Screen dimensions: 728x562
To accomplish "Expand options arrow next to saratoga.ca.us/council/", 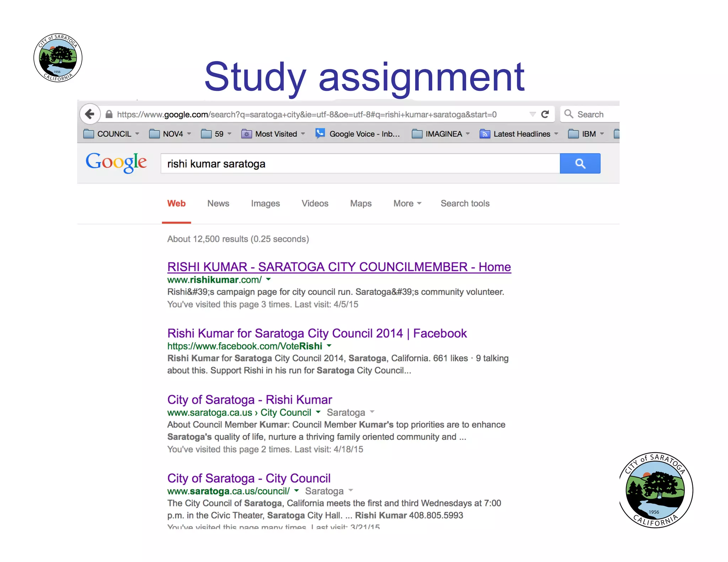I will pos(296,491).
